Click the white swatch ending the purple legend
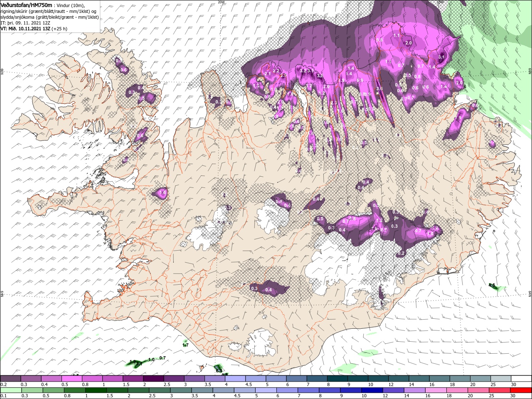 tap(521, 379)
